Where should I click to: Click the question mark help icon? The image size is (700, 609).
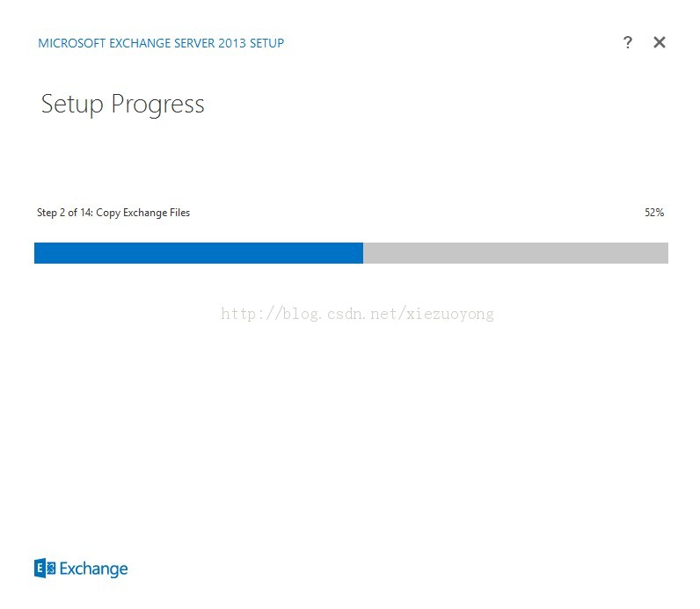pyautogui.click(x=627, y=42)
